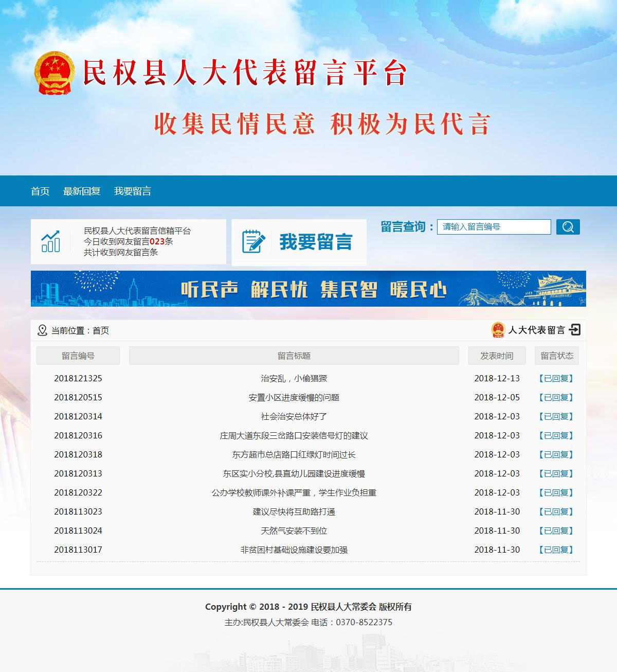Open 天然气安装不到位 message

294,530
